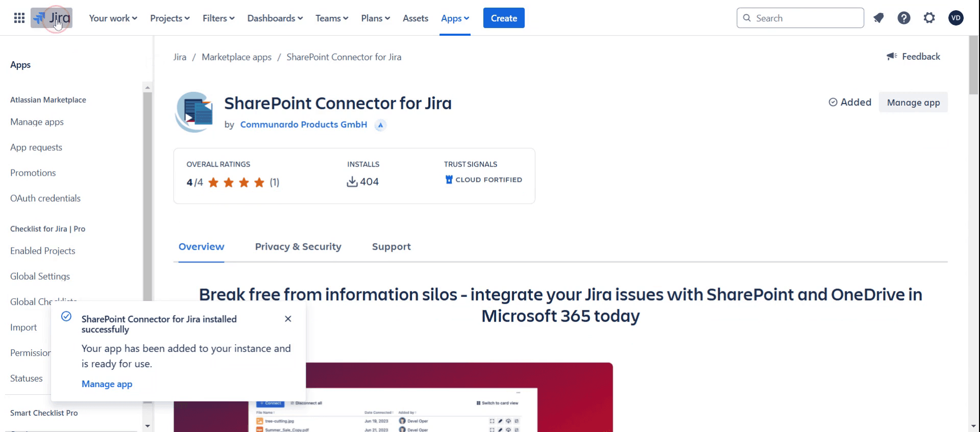Open the help question mark icon

pos(904,18)
